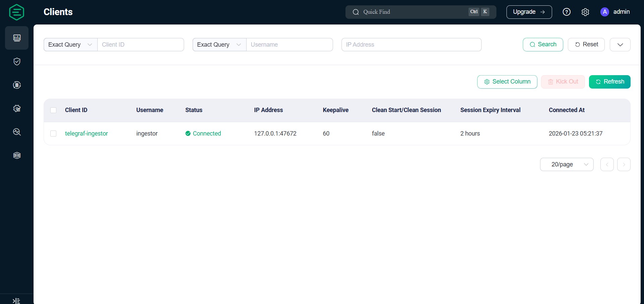Open the help documentation (question mark icon)
This screenshot has width=644, height=304.
567,12
